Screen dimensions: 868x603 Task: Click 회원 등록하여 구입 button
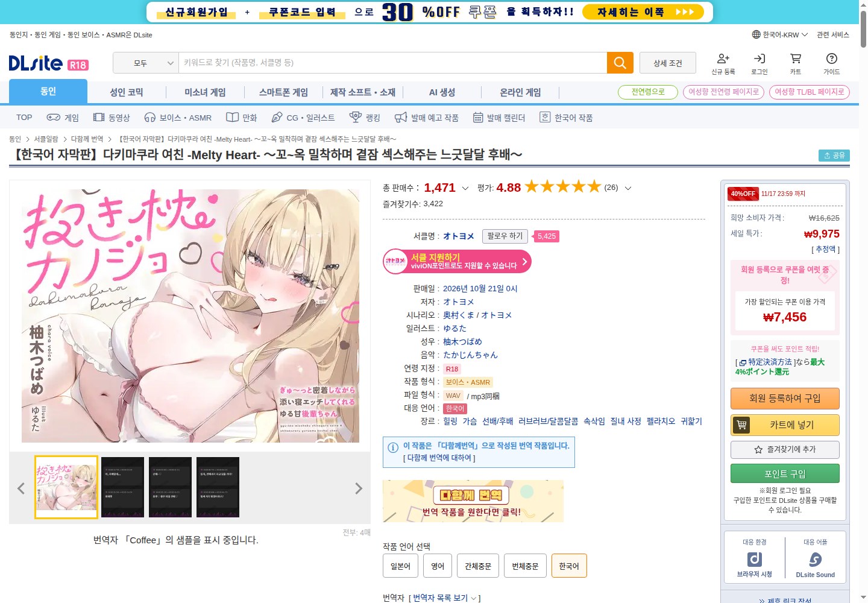(x=785, y=399)
